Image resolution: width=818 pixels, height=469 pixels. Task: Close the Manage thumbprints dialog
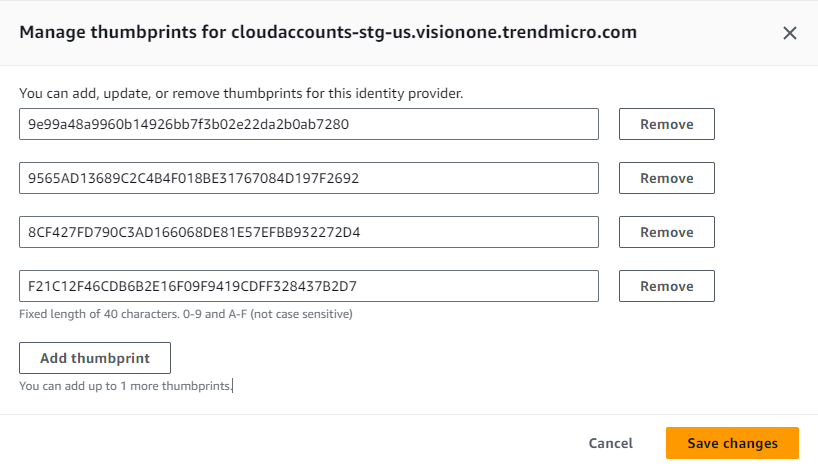point(789,33)
